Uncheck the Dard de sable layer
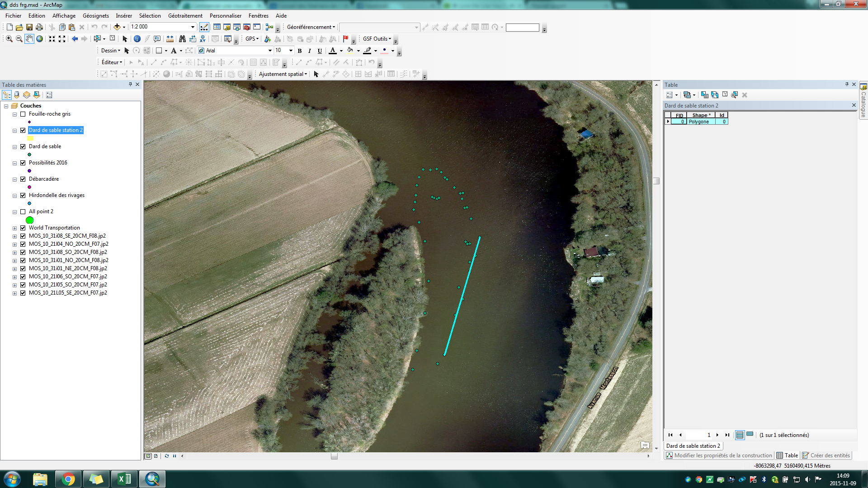Screen dimensions: 868x488 click(23, 146)
